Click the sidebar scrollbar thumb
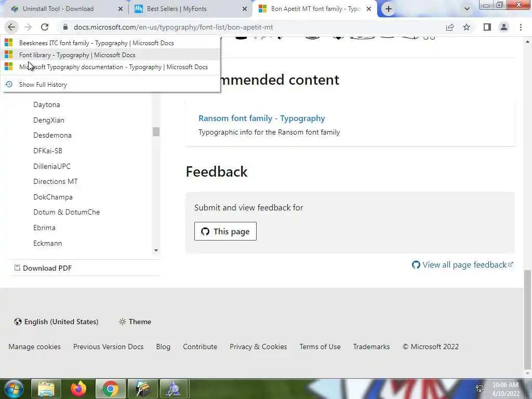The width and height of the screenshot is (532, 399). [x=156, y=131]
